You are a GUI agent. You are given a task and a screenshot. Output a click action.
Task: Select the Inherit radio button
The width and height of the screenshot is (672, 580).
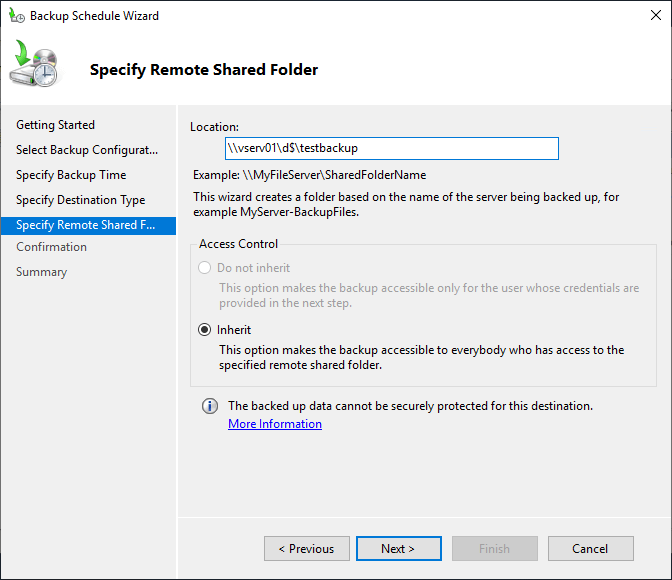[x=204, y=330]
